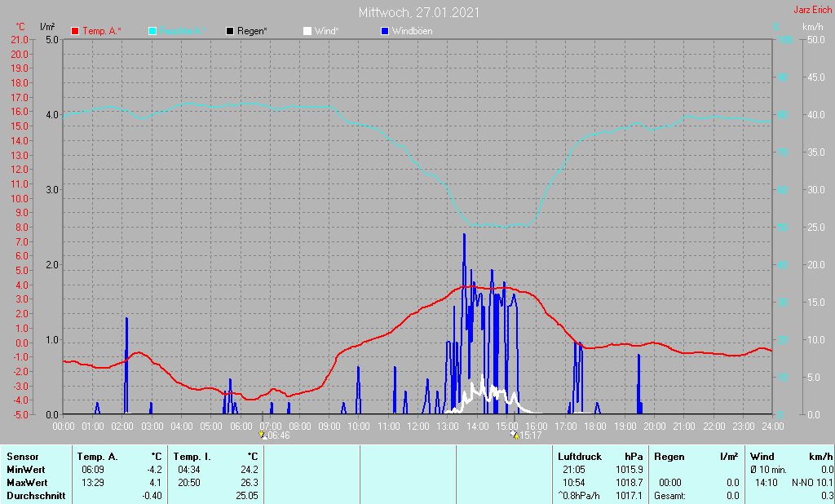Image resolution: width=835 pixels, height=504 pixels.
Task: Click the 12:00 label on time axis
Action: click(x=417, y=426)
